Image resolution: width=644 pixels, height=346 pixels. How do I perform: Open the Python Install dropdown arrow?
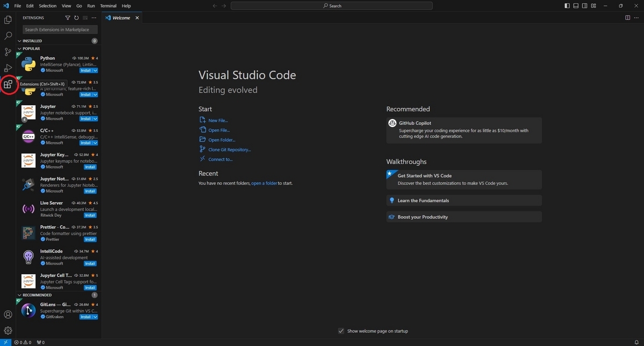coord(95,70)
